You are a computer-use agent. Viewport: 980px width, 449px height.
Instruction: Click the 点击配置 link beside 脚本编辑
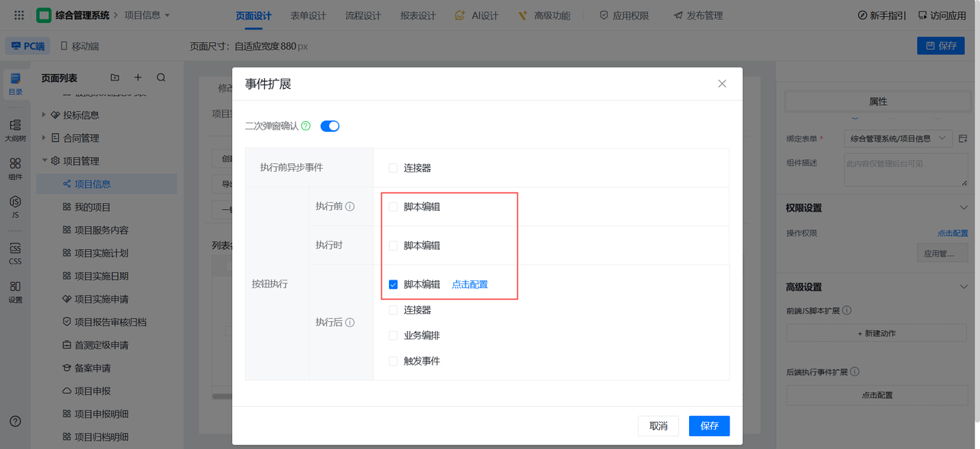[x=469, y=284]
